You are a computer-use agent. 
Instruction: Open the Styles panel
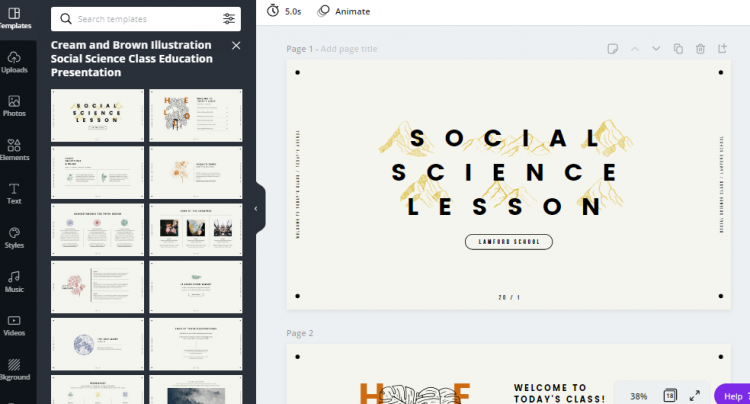pyautogui.click(x=15, y=237)
